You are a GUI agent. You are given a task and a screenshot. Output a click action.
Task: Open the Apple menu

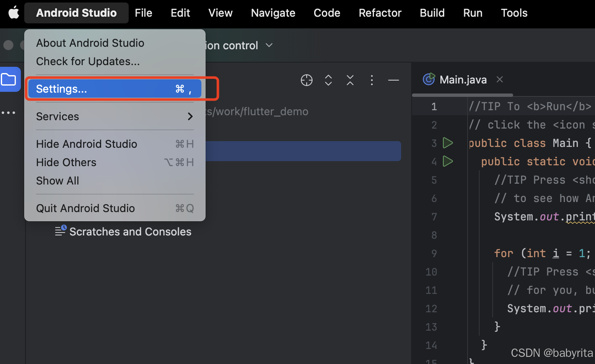[x=14, y=13]
